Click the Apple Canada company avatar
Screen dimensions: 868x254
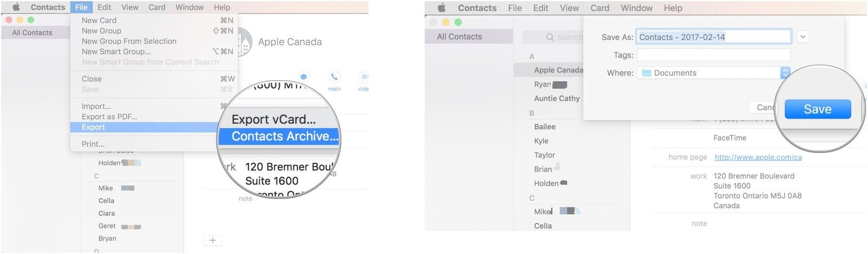pos(244,42)
